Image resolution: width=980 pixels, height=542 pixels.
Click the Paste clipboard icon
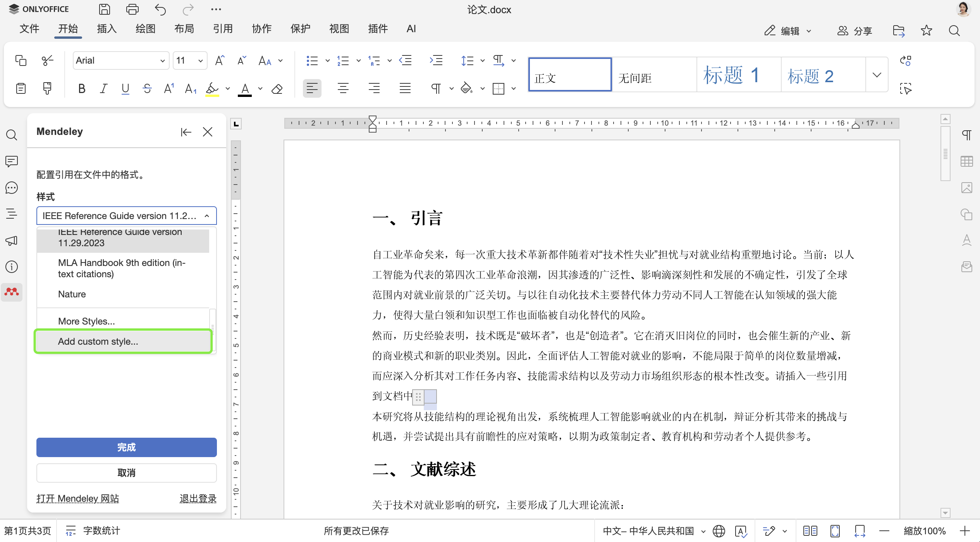21,88
